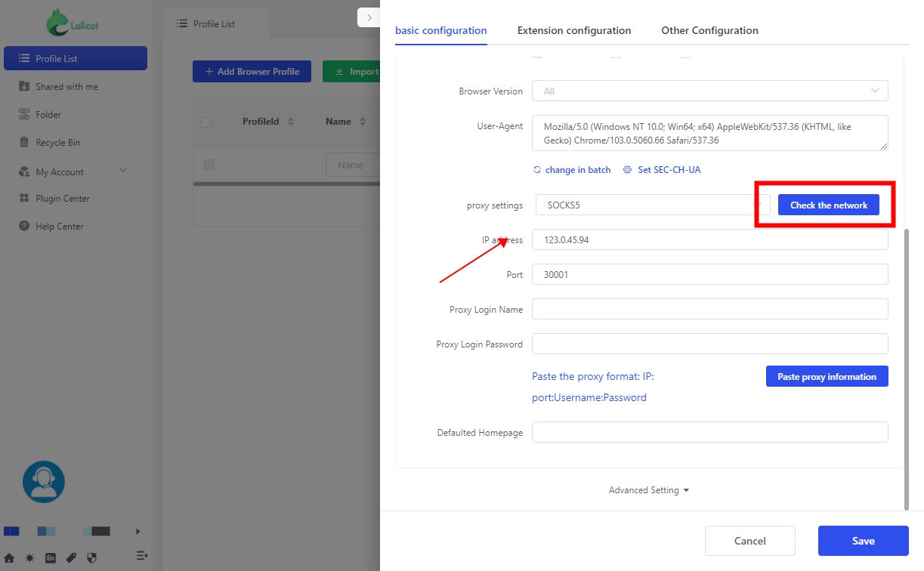Click the Paste proxy information button
This screenshot has width=924, height=571.
tap(827, 376)
